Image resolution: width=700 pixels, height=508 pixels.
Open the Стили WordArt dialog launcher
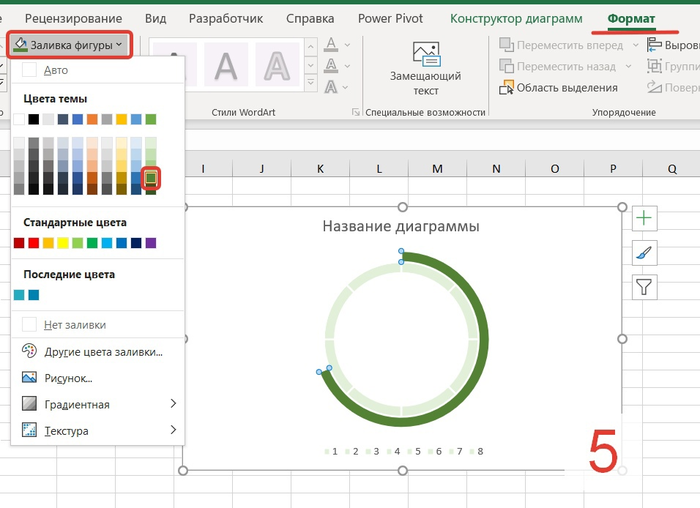356,112
